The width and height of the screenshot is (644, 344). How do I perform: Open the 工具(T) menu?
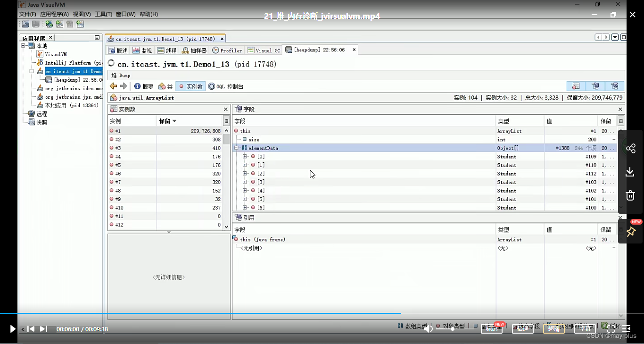(103, 14)
